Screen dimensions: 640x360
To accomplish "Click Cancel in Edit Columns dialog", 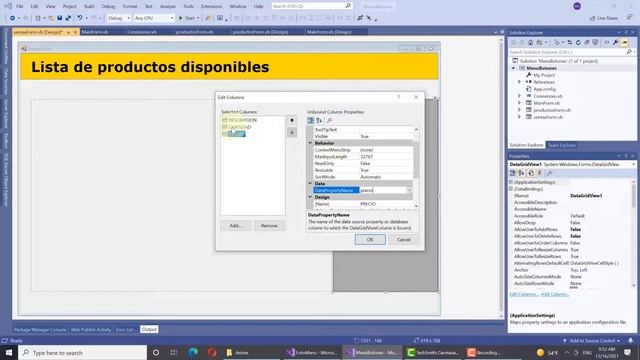I will coord(404,240).
